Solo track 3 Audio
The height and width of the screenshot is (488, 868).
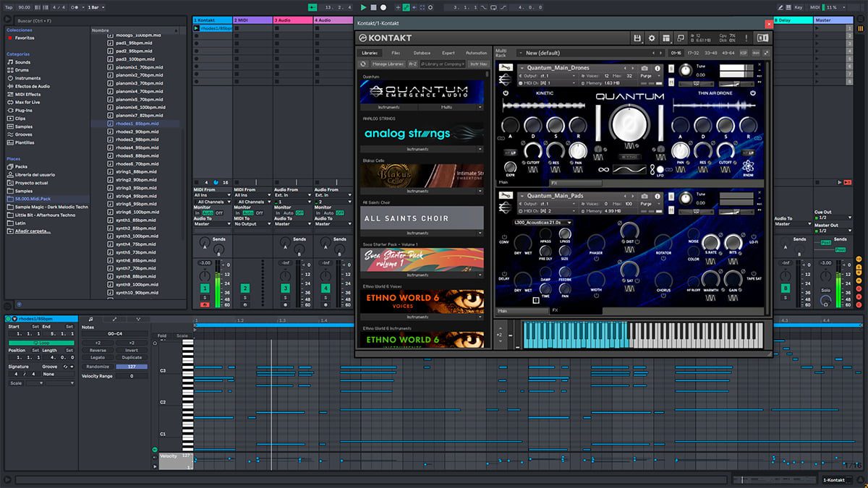pos(285,297)
